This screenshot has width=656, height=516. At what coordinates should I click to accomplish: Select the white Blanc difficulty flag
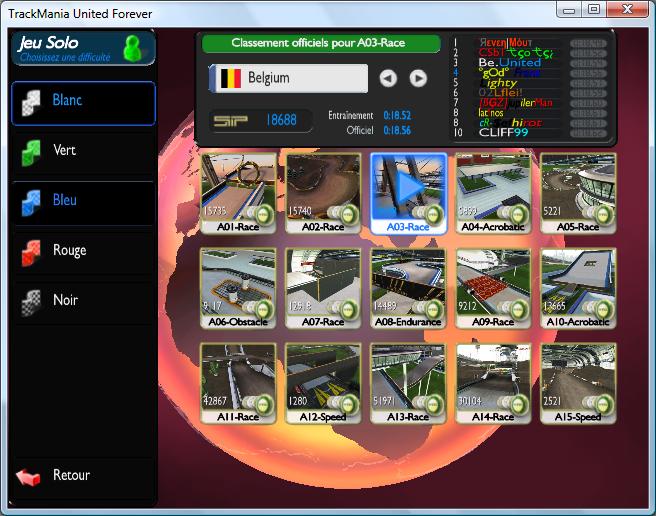33,103
